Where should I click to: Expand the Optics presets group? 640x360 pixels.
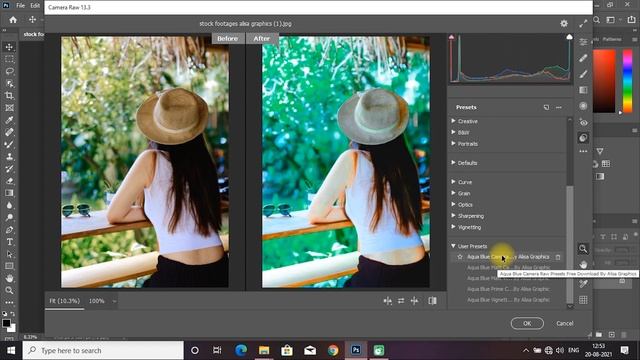[x=453, y=204]
